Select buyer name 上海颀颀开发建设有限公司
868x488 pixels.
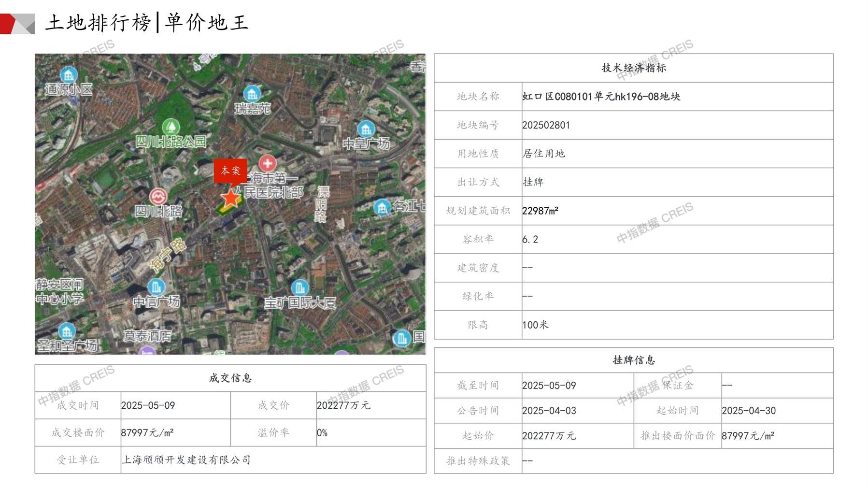(x=186, y=459)
